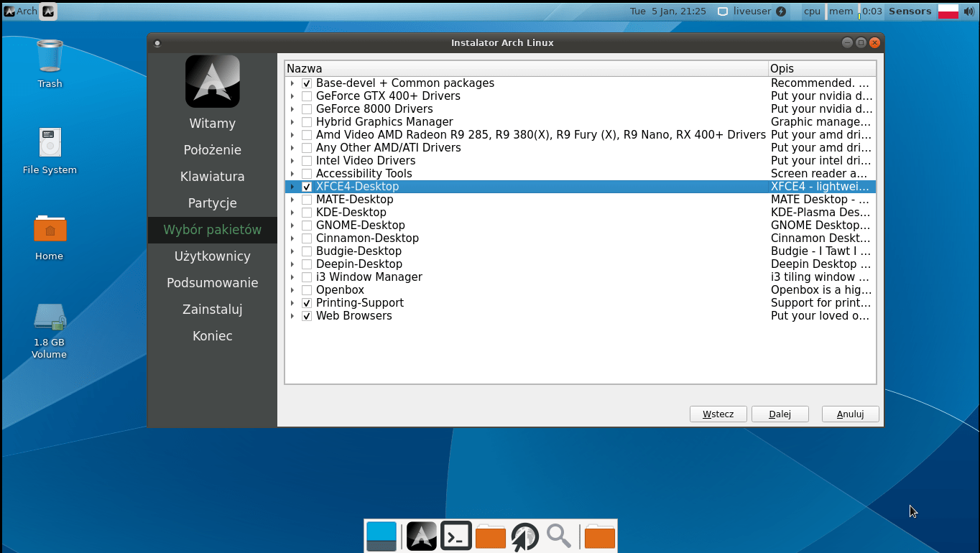Screen dimensions: 980x553
Task: Open the application finder magnifier icon
Action: pyautogui.click(x=559, y=536)
